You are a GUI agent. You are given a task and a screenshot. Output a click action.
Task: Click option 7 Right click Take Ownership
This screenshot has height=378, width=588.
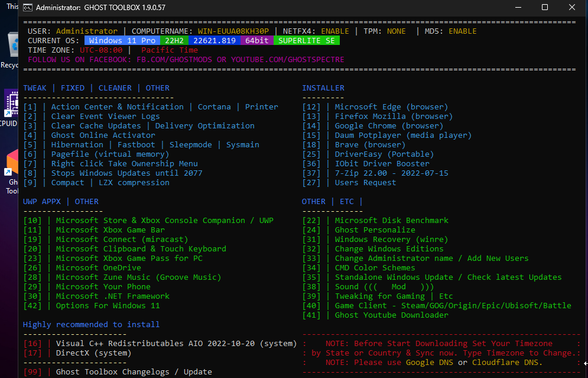coord(111,164)
